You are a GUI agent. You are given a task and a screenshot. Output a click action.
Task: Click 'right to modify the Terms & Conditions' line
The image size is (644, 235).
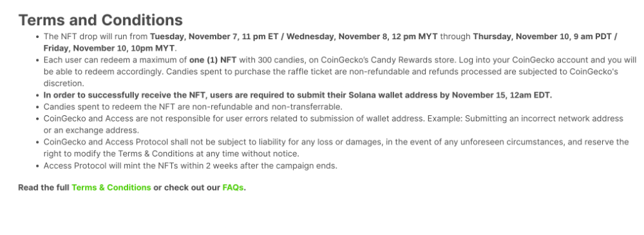172,154
